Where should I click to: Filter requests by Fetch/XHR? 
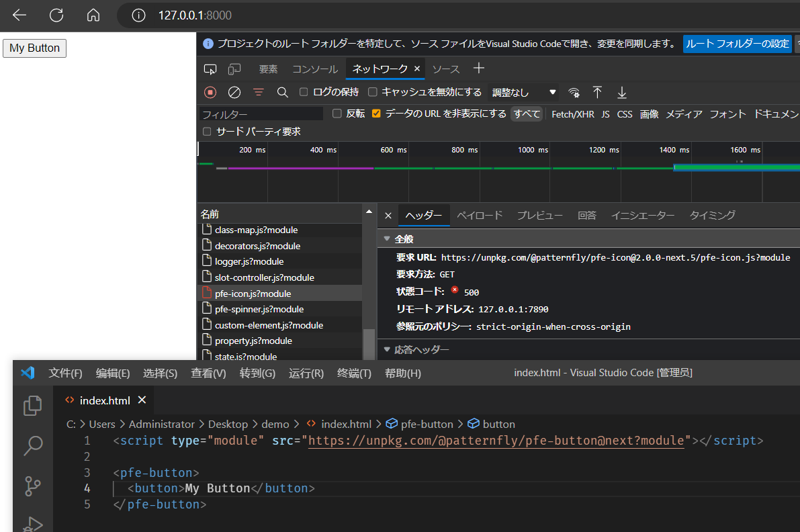[x=572, y=114]
